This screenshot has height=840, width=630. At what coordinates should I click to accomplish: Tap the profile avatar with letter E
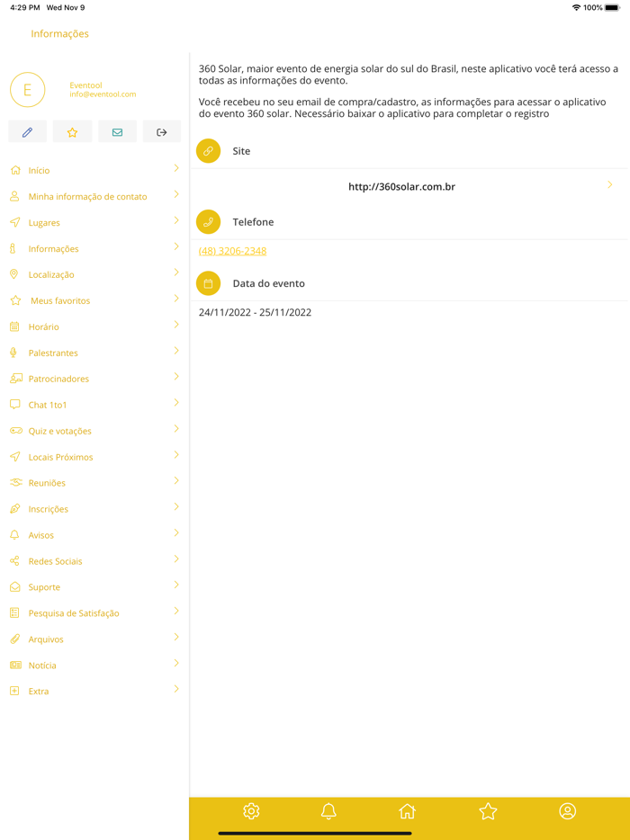[28, 90]
